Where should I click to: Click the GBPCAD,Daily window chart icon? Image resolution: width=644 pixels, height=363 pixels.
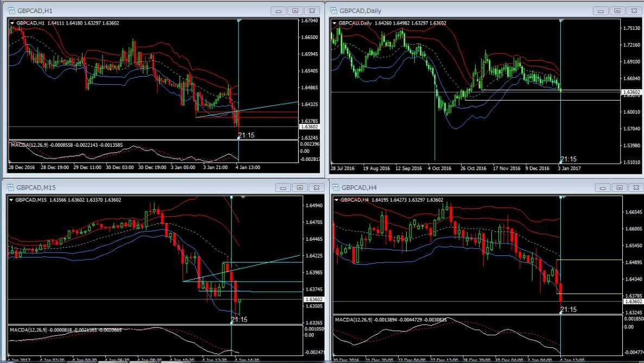tap(334, 10)
